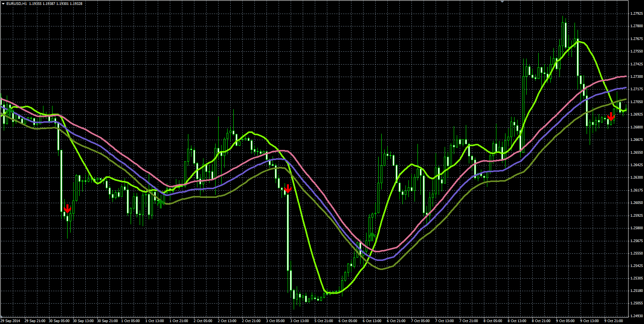This screenshot has width=644, height=324.
Task: Click the 1 Oct 05:00 time axis label
Action: 131,321
